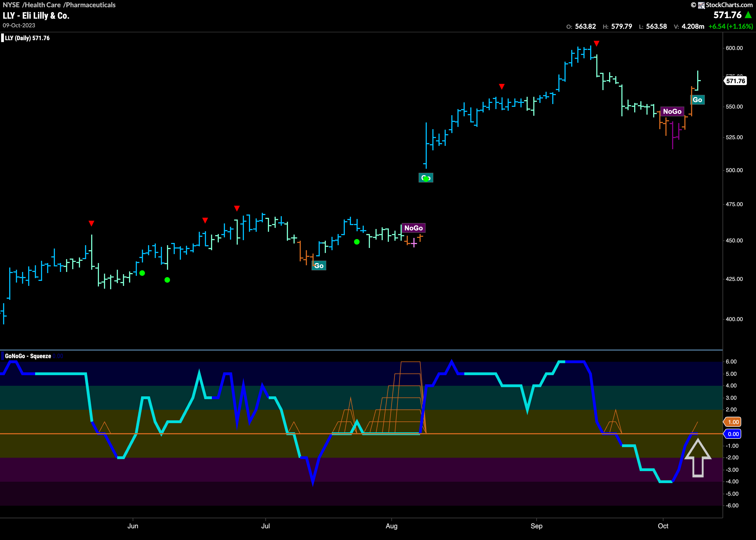Click the last price tag '571.76' on axis
756x540 pixels.
click(735, 81)
